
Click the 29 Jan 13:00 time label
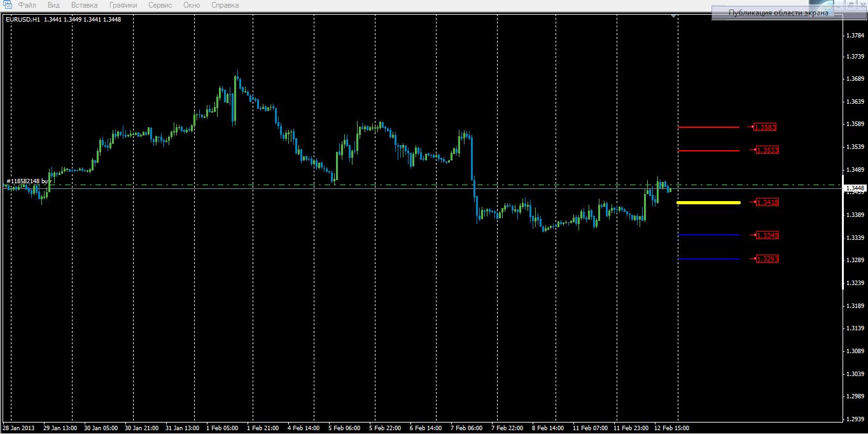point(60,428)
